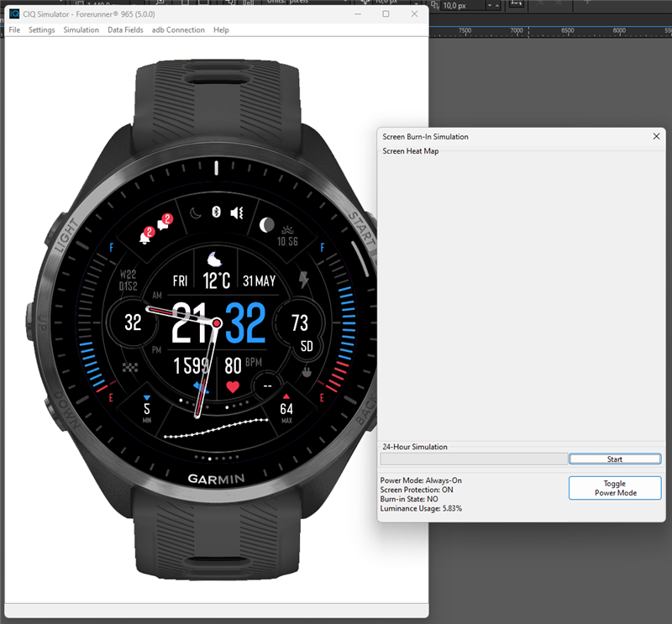Image resolution: width=672 pixels, height=624 pixels.
Task: Click the lightning bolt battery icon
Action: (304, 280)
